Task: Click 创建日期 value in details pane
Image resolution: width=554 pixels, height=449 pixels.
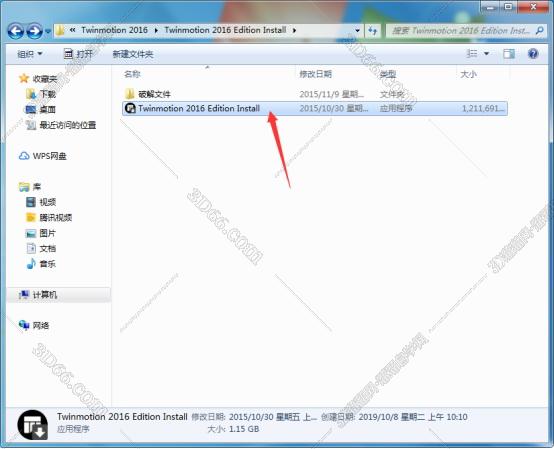Action: [413, 417]
